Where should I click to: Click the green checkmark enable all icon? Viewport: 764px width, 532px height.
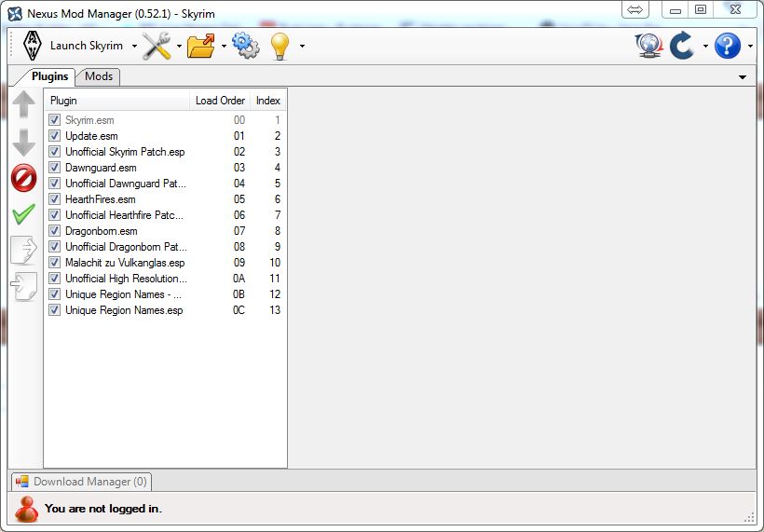[23, 214]
